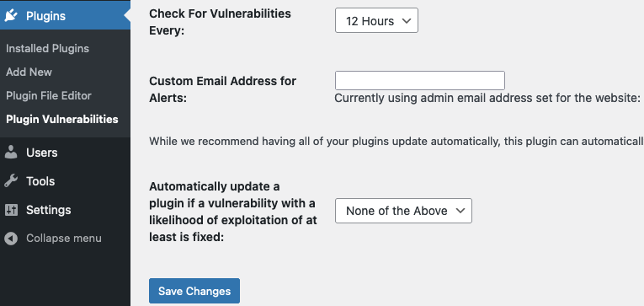Select Plugin Vulnerabilities submenu item
The image size is (644, 306).
pos(62,119)
